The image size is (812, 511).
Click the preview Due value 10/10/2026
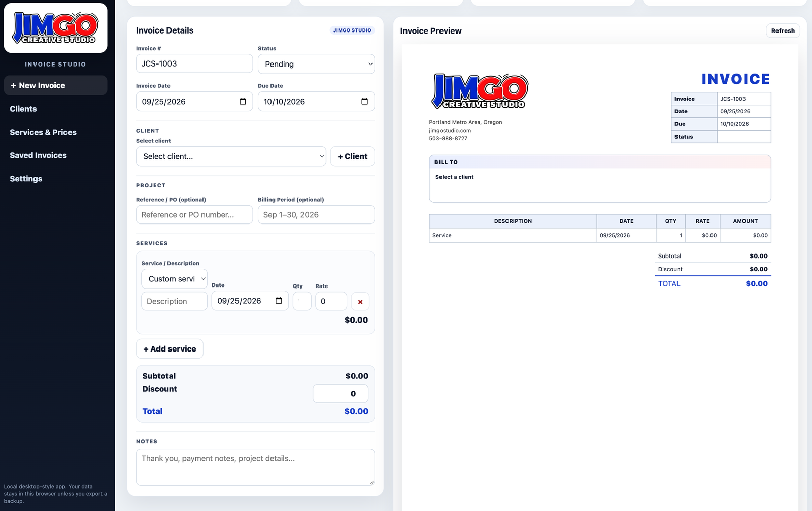coord(734,124)
